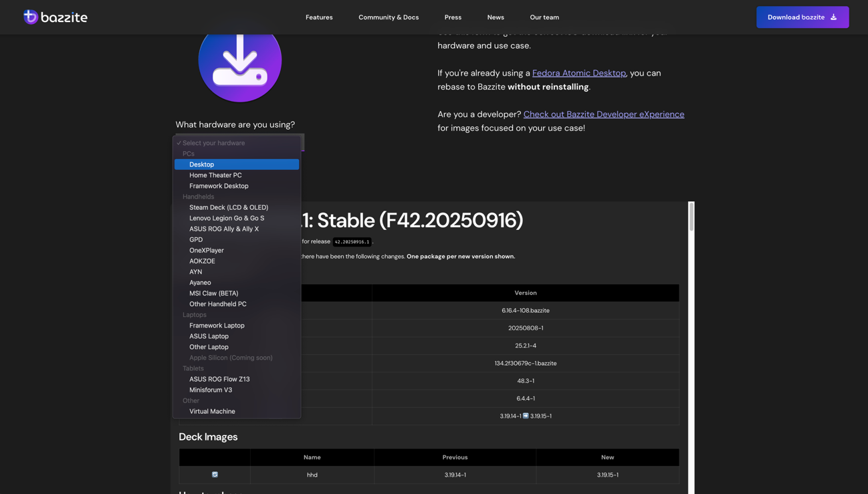868x494 pixels.
Task: Click the large purple download disk icon
Action: pos(240,61)
